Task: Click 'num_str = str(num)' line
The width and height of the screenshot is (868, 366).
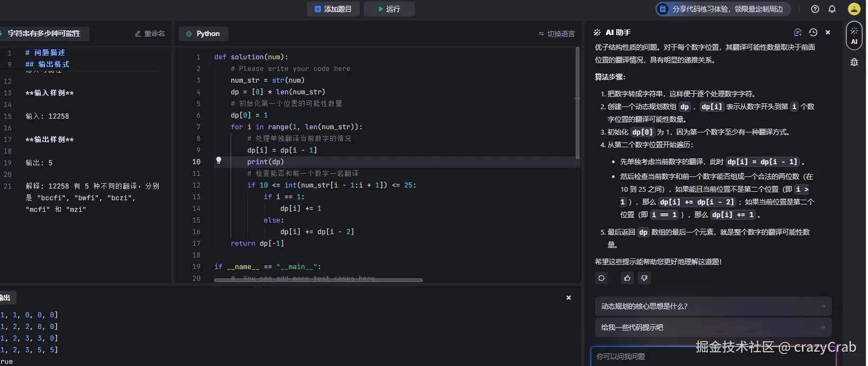Action: pyautogui.click(x=268, y=80)
